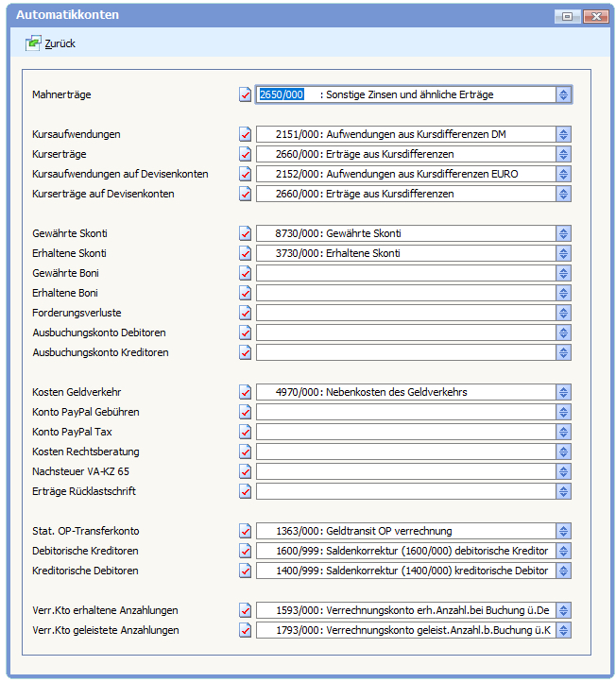This screenshot has width=616, height=682.
Task: Click edit icon for Verr.Kto erhaltene Anzahlungen
Action: click(x=246, y=610)
